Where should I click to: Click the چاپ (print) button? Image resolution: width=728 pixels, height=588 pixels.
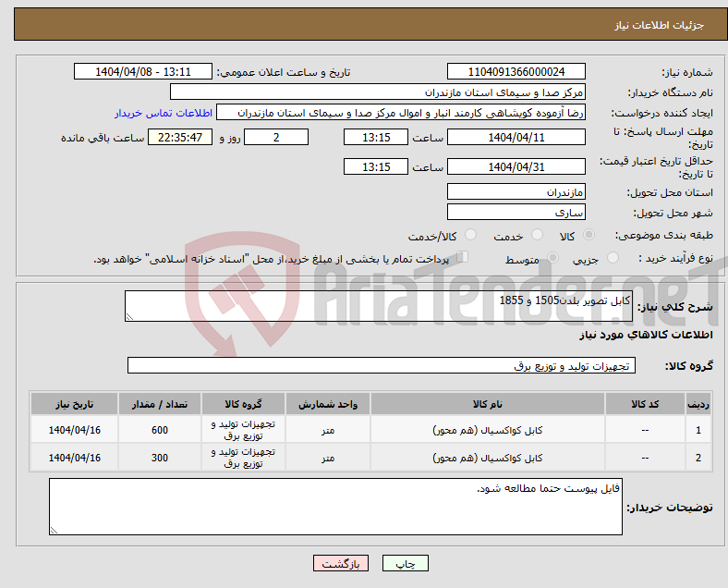click(405, 563)
